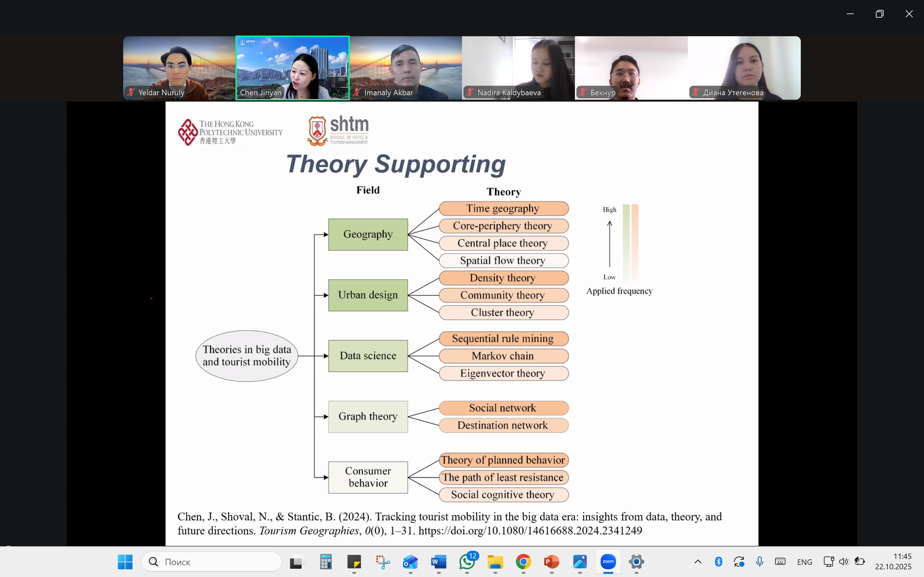
Task: Select Yeldar Nuruly's video tile
Action: (179, 68)
